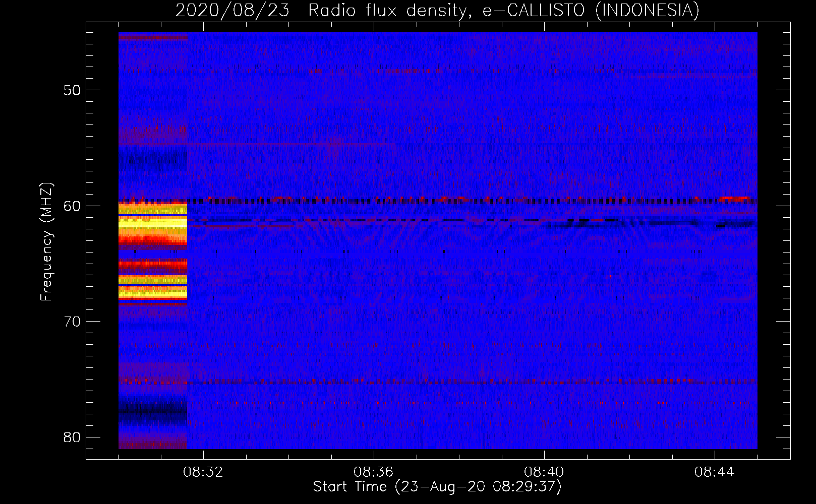Image resolution: width=816 pixels, height=504 pixels.
Task: Click the '70' frequency tick label
Action: click(72, 322)
